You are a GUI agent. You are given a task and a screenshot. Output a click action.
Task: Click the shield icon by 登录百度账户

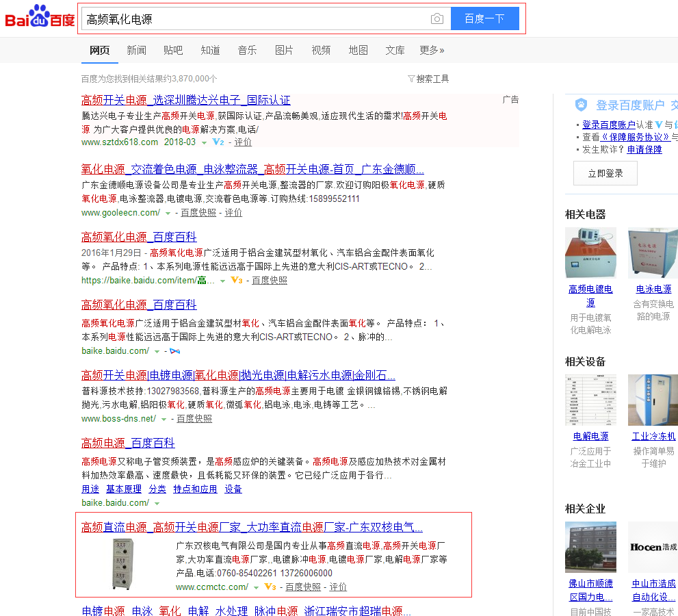click(581, 105)
